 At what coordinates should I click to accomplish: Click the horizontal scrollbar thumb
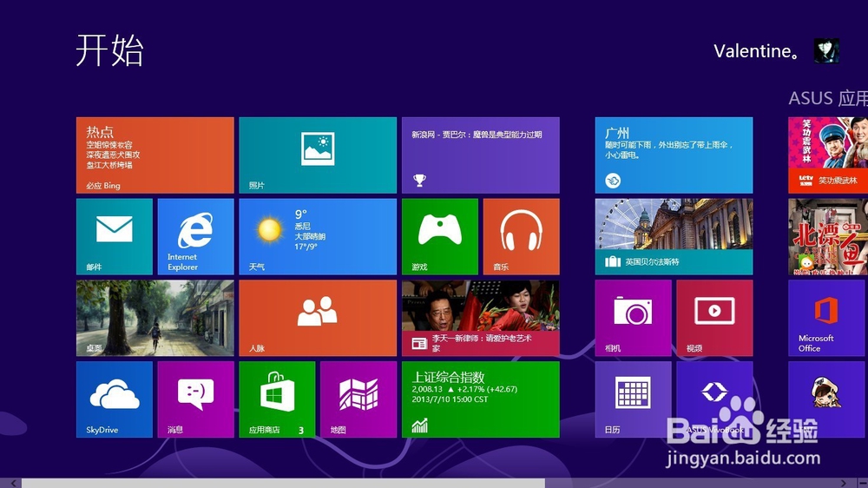(284, 484)
